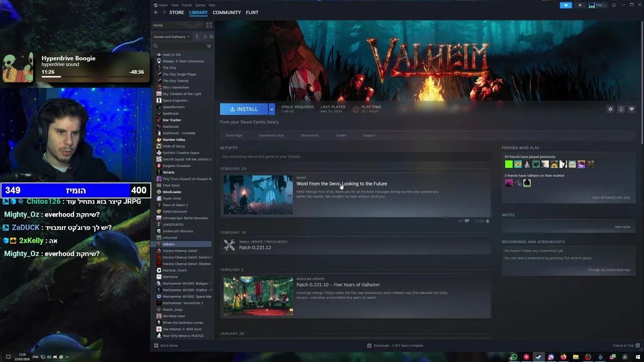
Task: Open the Friends menu
Action: (187, 5)
